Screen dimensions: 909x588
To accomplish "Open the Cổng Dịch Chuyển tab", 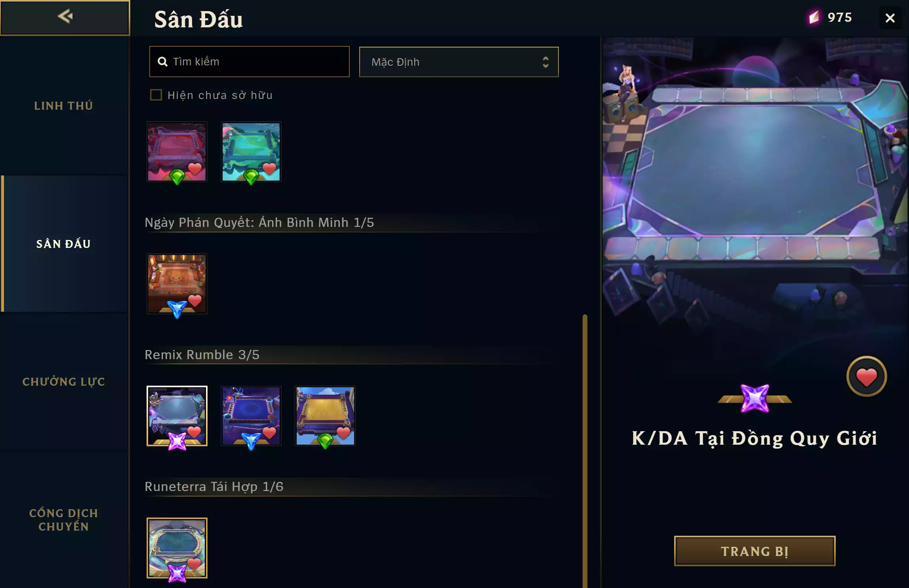I will pos(64,519).
